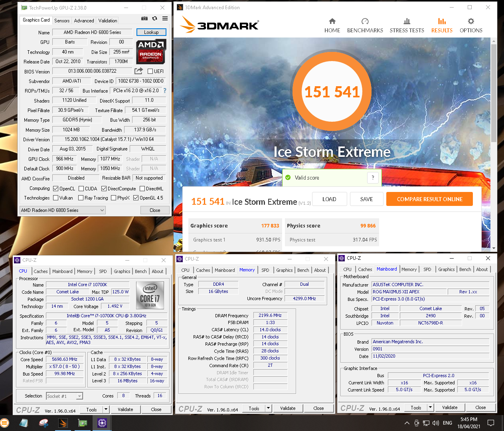
Task: Open the Snipping Tool taskbar icon
Action: click(43, 423)
